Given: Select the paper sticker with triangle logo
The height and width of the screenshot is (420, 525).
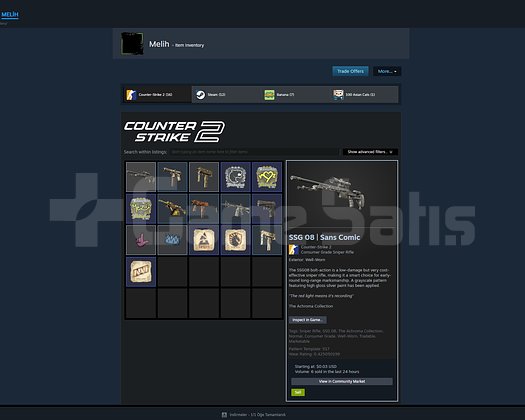Looking at the screenshot, I should [204, 240].
